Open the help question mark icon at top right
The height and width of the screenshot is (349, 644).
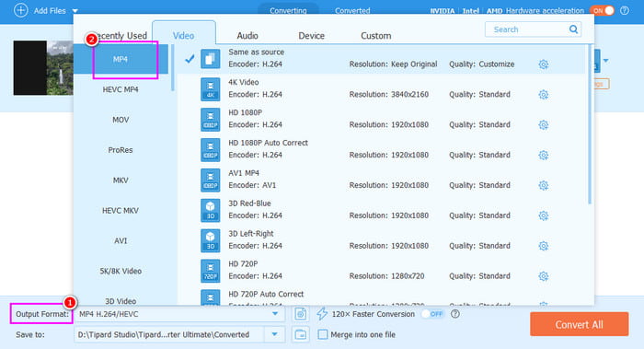coord(625,10)
